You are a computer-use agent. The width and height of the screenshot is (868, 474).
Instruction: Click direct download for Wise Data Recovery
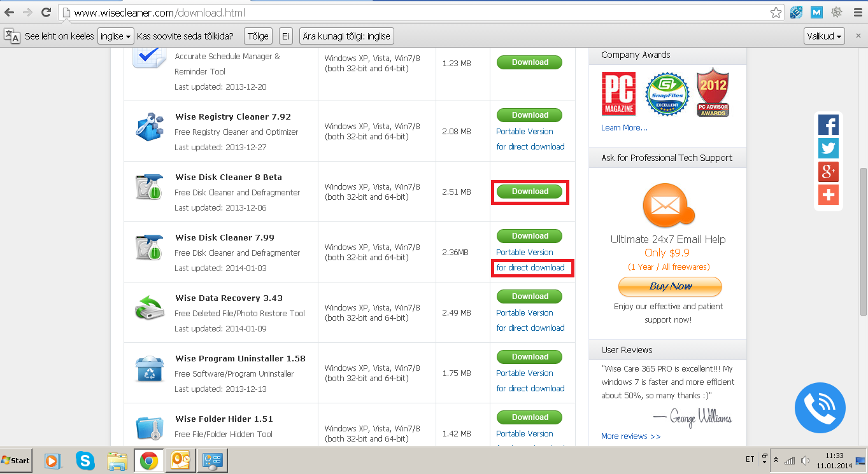(530, 328)
